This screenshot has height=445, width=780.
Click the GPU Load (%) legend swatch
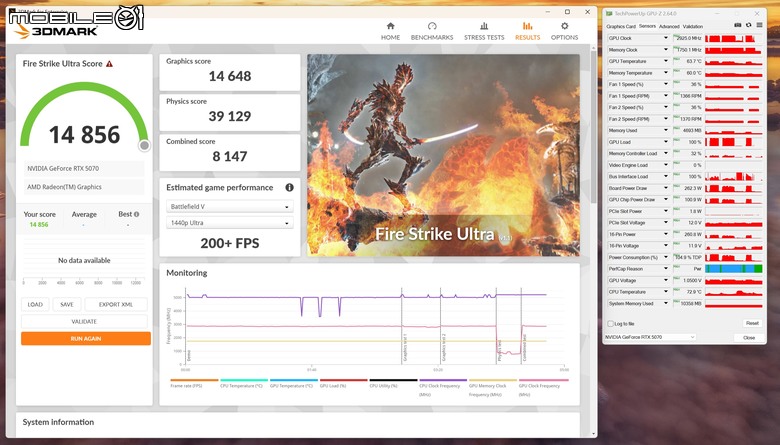[x=343, y=380]
